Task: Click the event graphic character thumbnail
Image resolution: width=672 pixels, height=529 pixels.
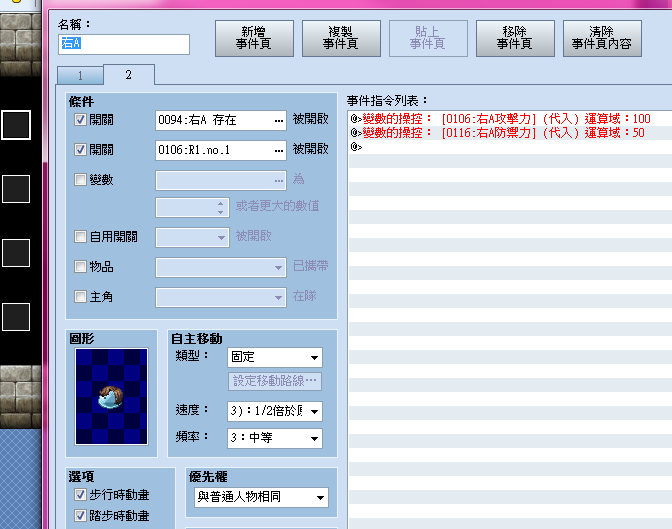Action: [111, 397]
